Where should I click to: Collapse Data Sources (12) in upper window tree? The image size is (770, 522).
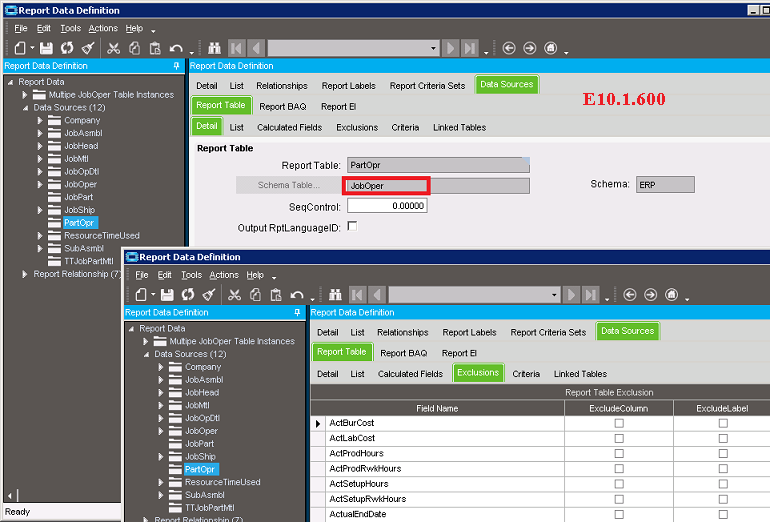[25, 107]
